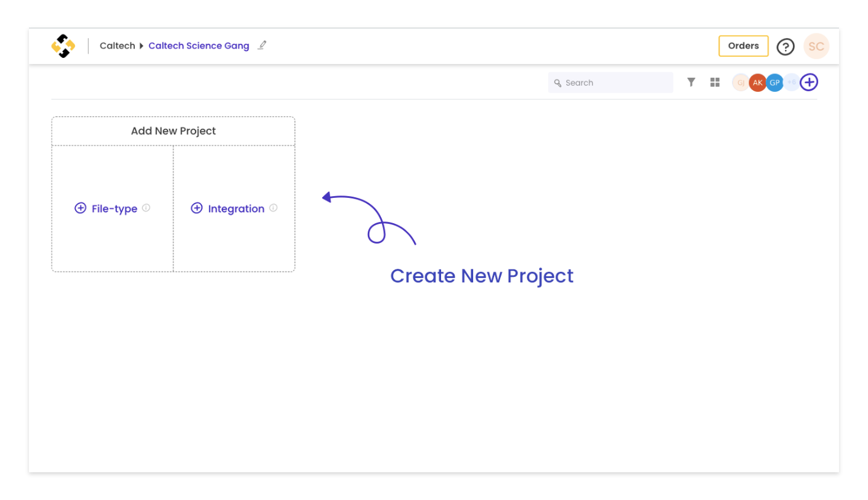Viewport: 868px width, 500px height.
Task: Open the Orders page
Action: 743,46
